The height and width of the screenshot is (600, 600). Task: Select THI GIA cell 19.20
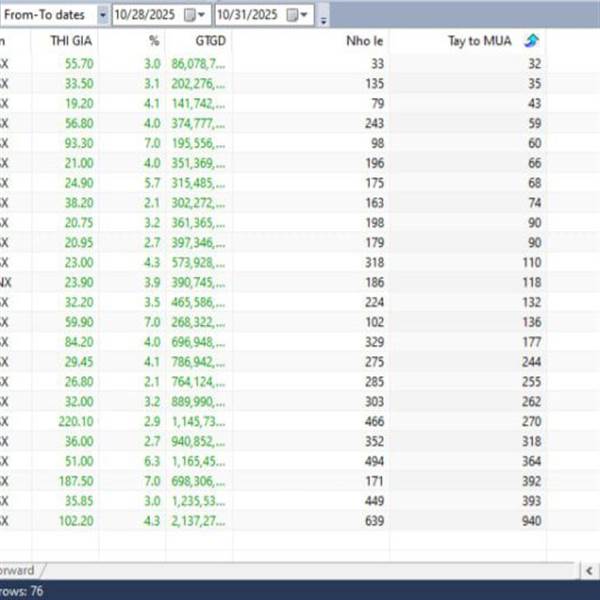click(79, 104)
